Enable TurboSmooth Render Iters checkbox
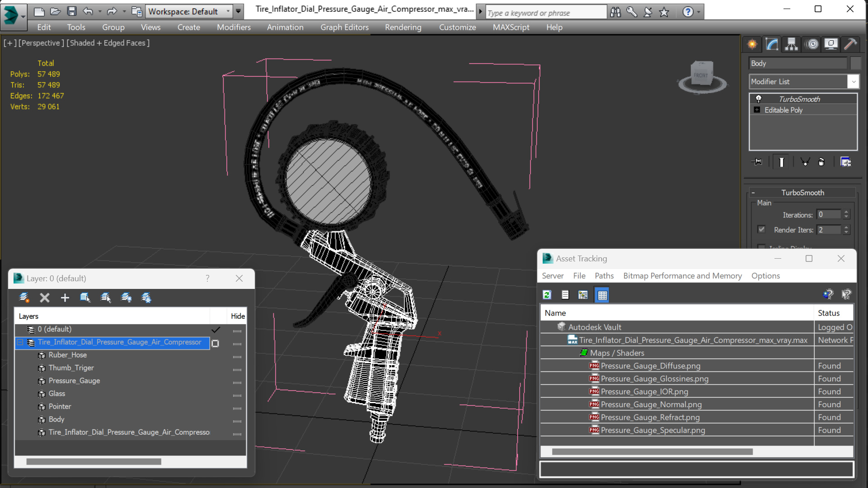This screenshot has height=488, width=868. point(761,229)
